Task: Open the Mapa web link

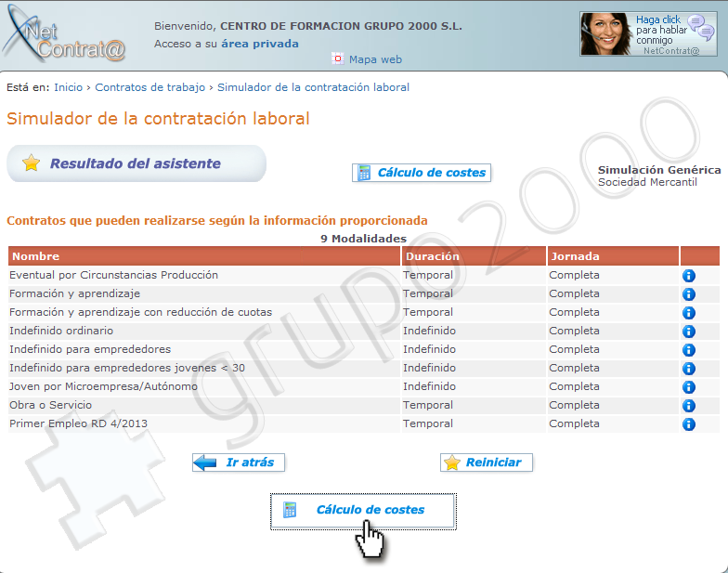Action: pos(375,59)
